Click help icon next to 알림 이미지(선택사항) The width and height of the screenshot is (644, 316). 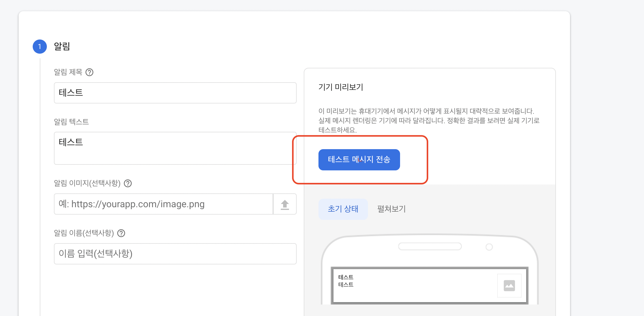pos(128,183)
